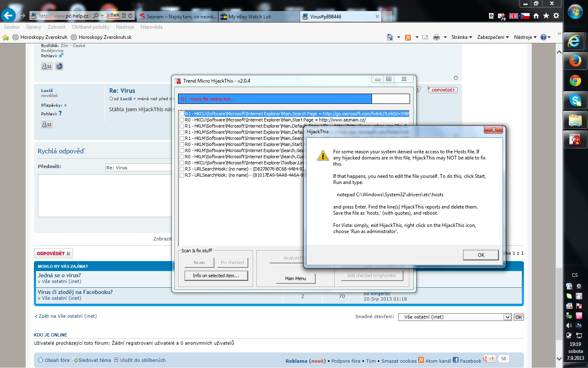Click the volume speaker tray icon

pyautogui.click(x=569, y=325)
